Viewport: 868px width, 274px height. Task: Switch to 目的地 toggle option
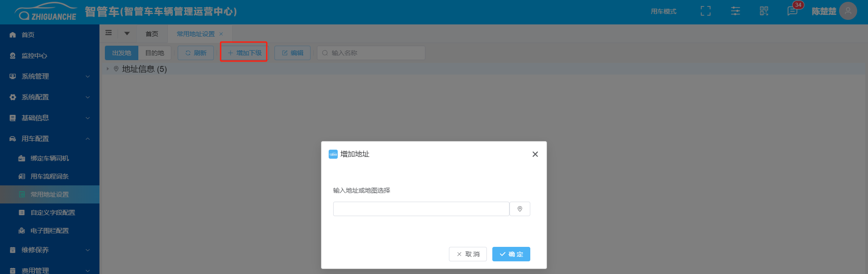(x=155, y=53)
